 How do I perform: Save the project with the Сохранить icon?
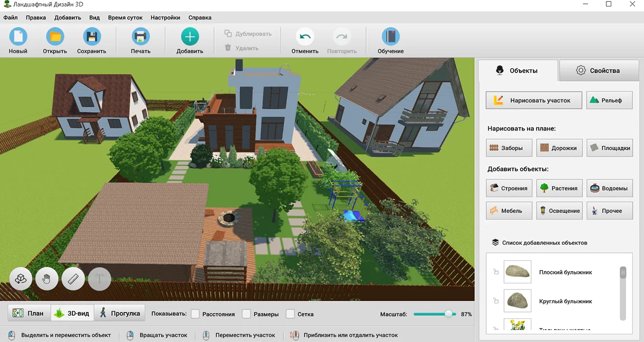(x=92, y=37)
